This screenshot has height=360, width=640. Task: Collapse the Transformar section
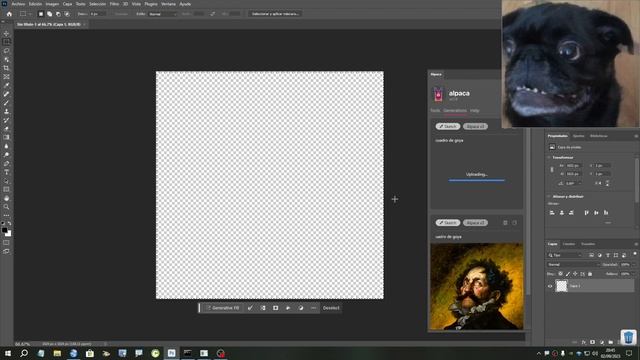click(x=549, y=158)
